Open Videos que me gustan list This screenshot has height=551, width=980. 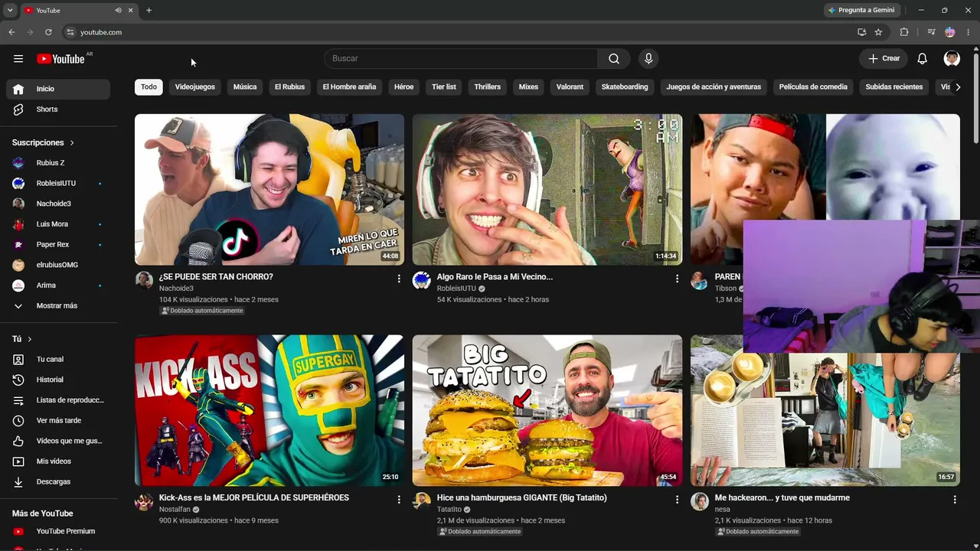pos(58,441)
